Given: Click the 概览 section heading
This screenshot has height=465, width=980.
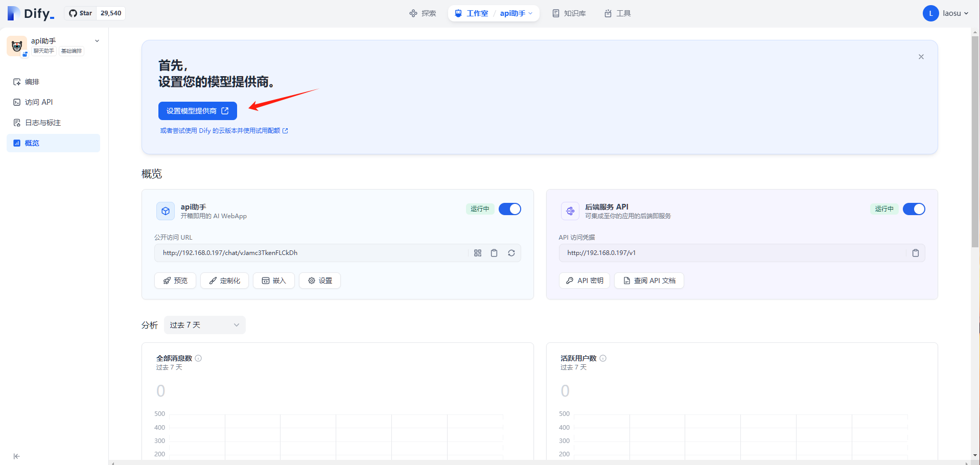Looking at the screenshot, I should tap(152, 174).
